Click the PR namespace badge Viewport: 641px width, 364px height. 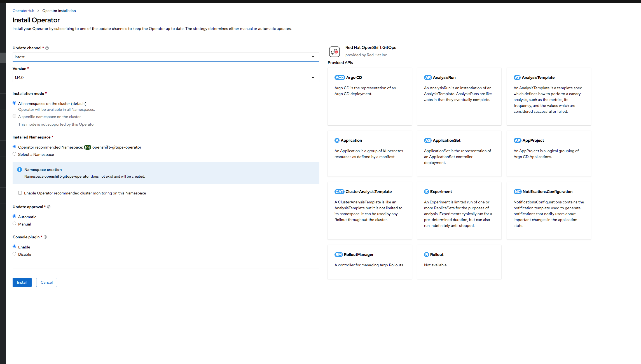tap(88, 147)
